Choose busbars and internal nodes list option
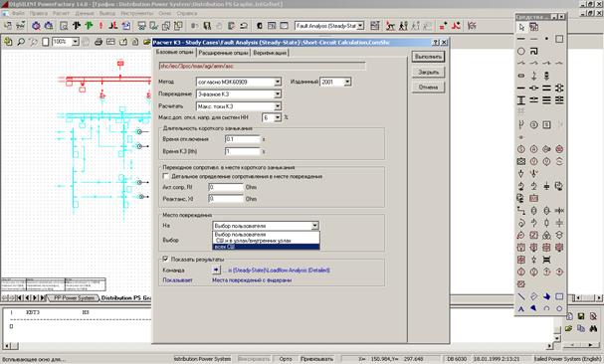604x364 pixels. (x=266, y=241)
